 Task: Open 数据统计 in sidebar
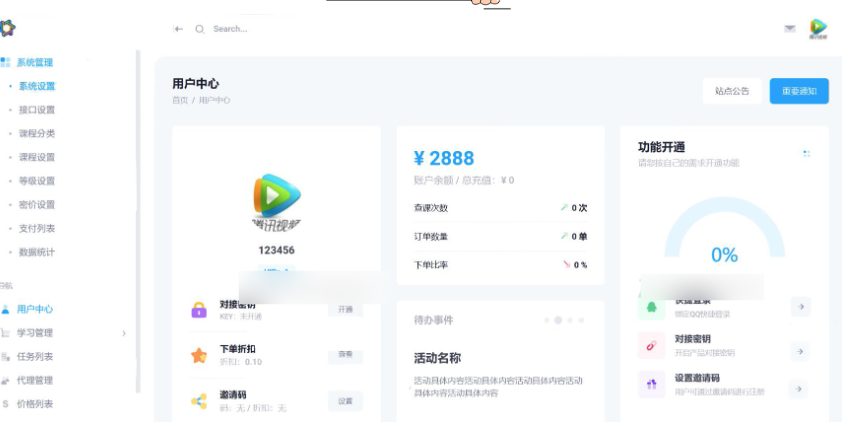37,252
